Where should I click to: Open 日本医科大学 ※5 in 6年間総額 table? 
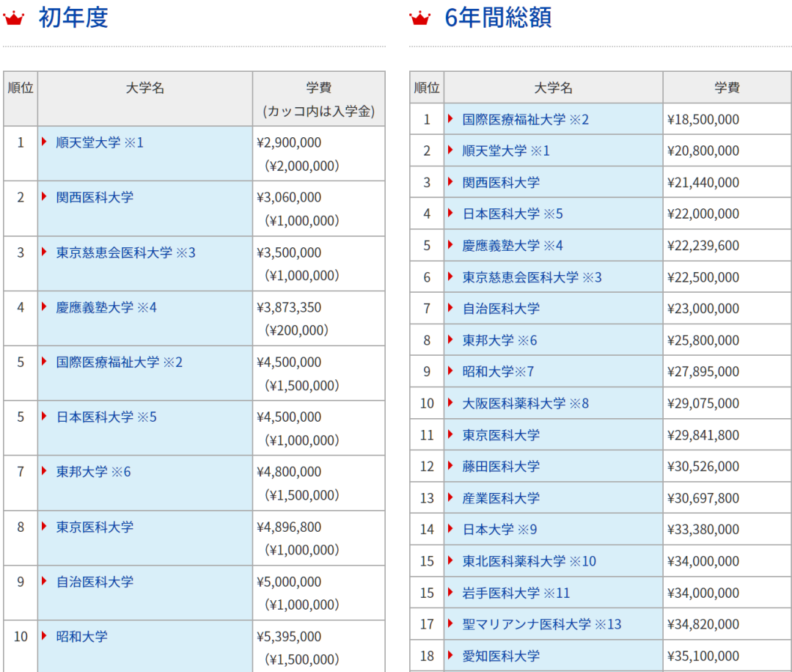pyautogui.click(x=512, y=213)
